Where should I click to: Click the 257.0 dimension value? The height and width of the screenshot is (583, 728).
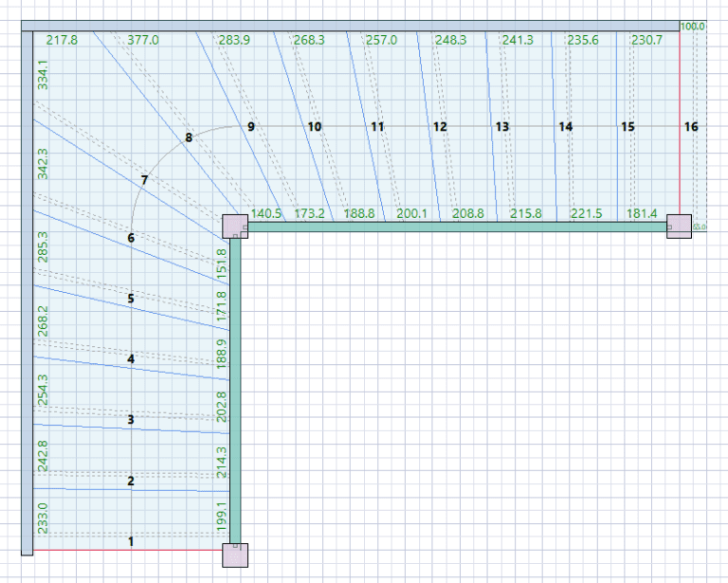pos(382,40)
